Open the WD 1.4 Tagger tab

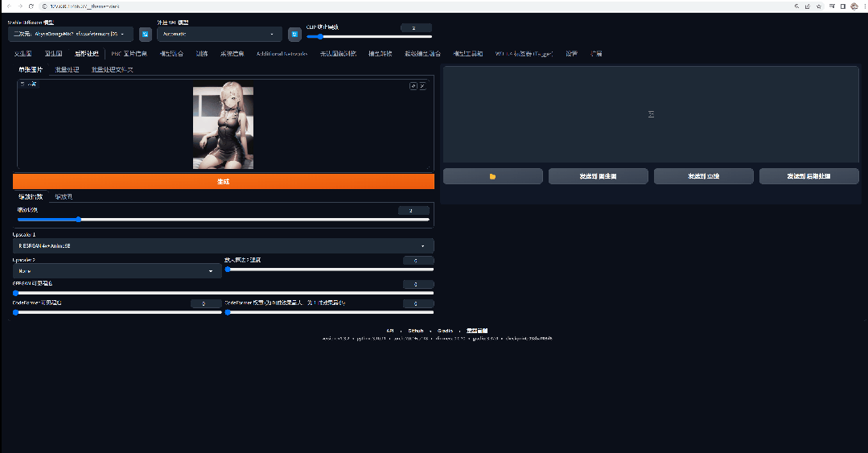(524, 54)
